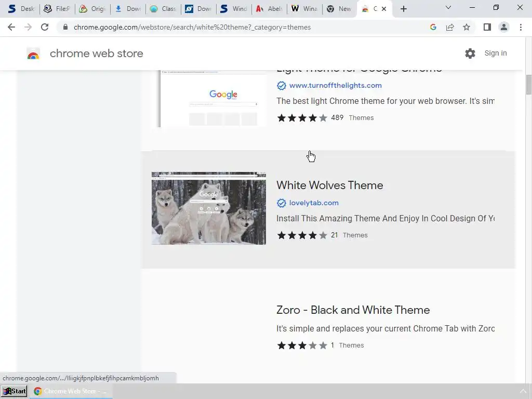Screen dimensions: 532x399
Task: Click 'Install This Amazing Theme' description
Action: (x=385, y=219)
